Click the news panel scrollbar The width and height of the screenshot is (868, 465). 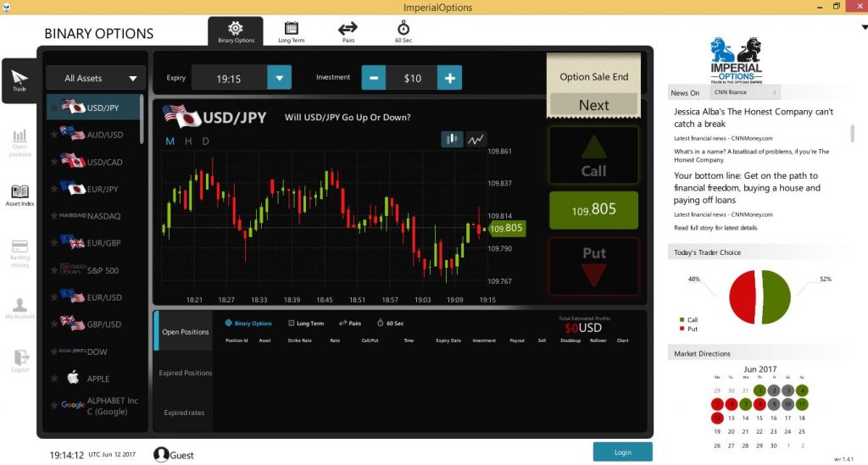tap(852, 133)
